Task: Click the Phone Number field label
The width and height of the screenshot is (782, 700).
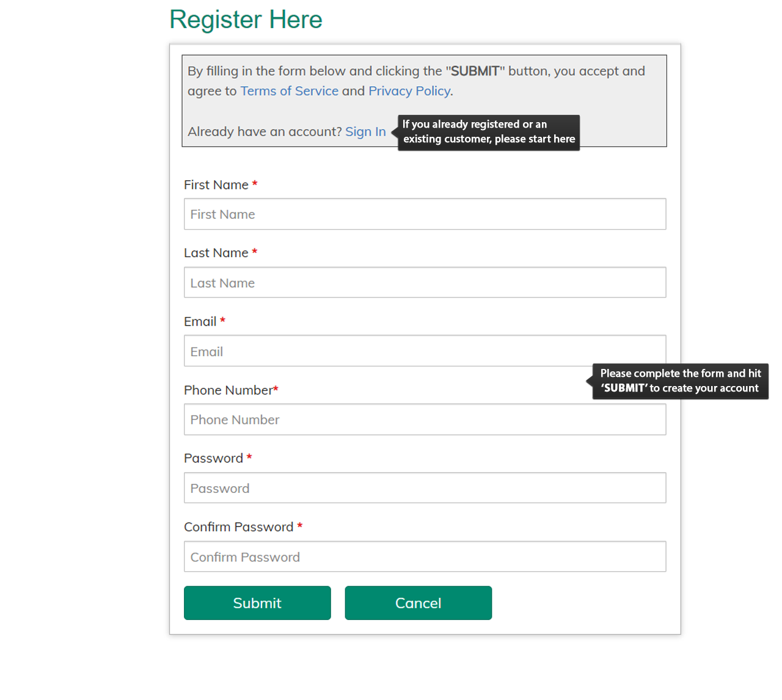Action: click(x=228, y=390)
